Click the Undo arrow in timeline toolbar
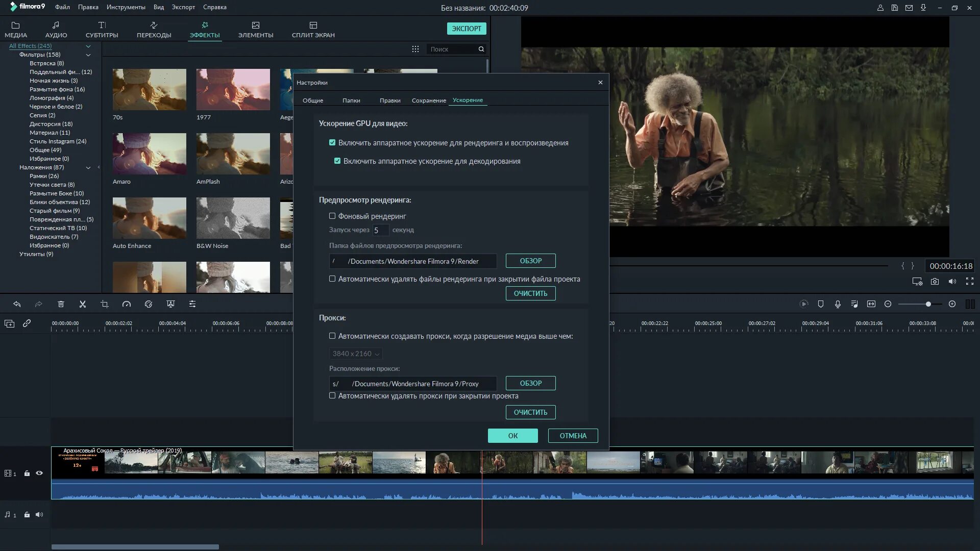The width and height of the screenshot is (980, 551). (x=17, y=304)
